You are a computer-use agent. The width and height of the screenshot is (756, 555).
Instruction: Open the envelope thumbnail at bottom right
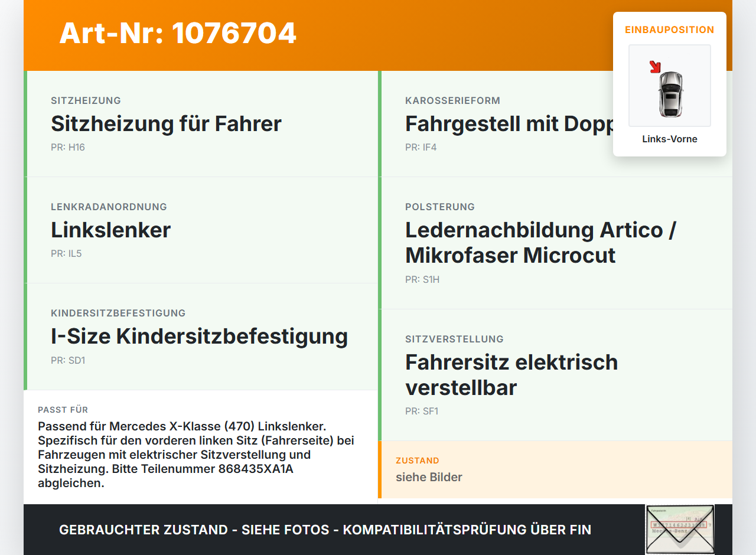680,529
